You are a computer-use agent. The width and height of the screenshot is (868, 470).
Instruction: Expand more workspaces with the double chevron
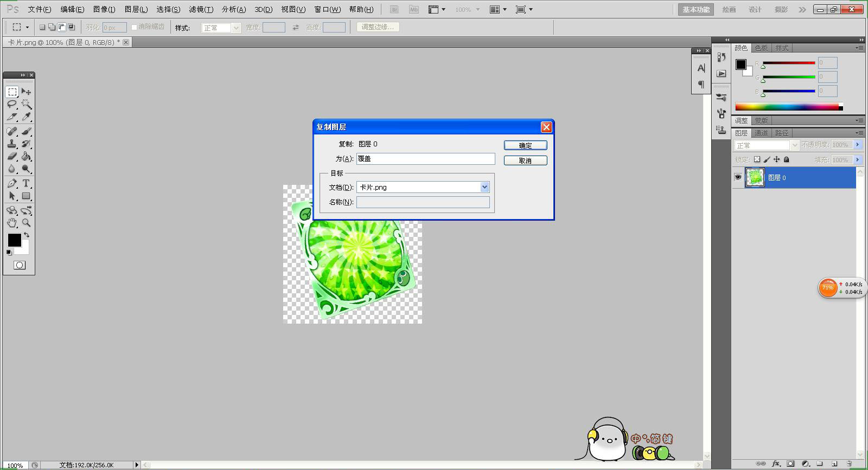[802, 10]
